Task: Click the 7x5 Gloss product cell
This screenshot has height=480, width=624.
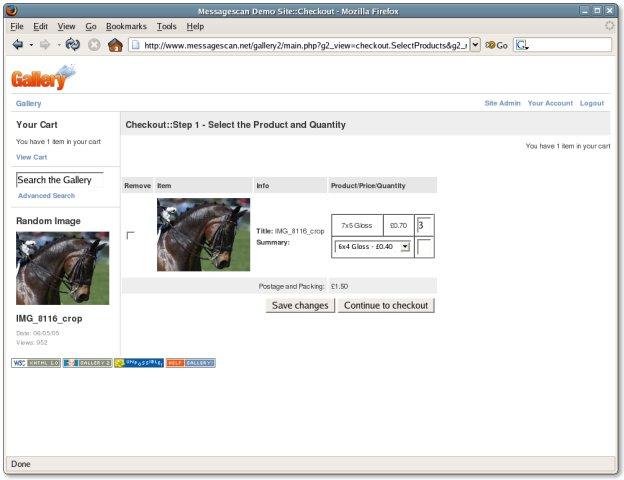Action: (357, 226)
